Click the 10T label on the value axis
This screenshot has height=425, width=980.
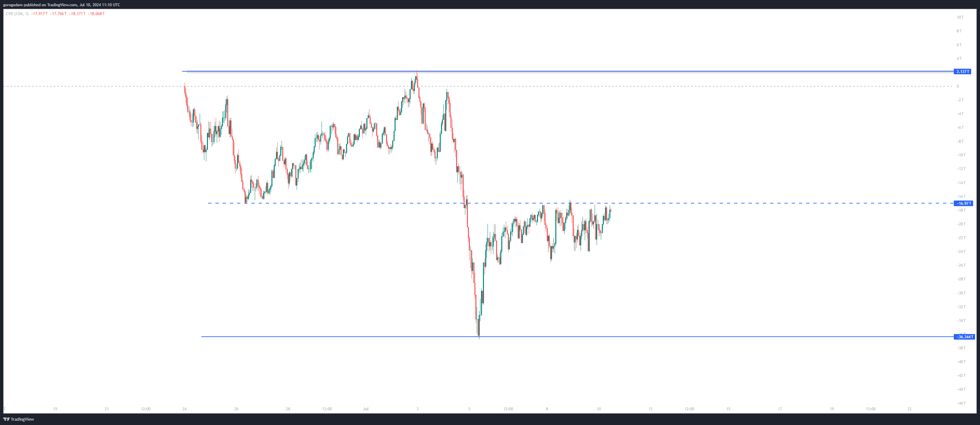(x=960, y=17)
